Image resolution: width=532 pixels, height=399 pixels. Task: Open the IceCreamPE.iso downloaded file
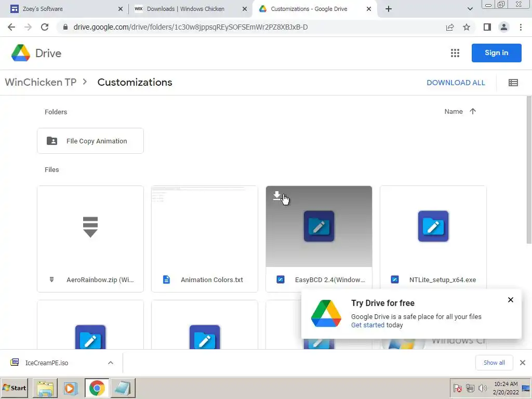[x=46, y=363]
